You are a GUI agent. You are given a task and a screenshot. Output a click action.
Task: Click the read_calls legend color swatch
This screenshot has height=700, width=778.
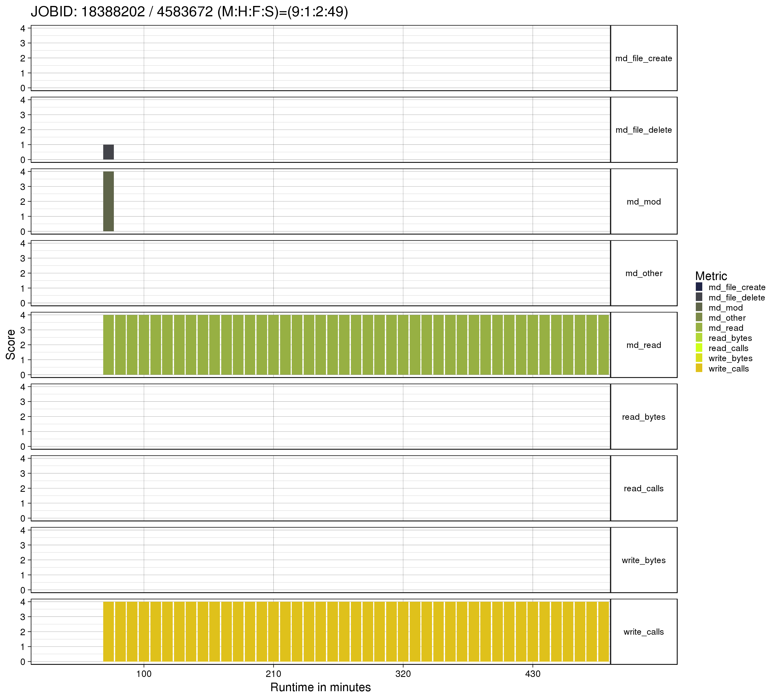tap(699, 348)
